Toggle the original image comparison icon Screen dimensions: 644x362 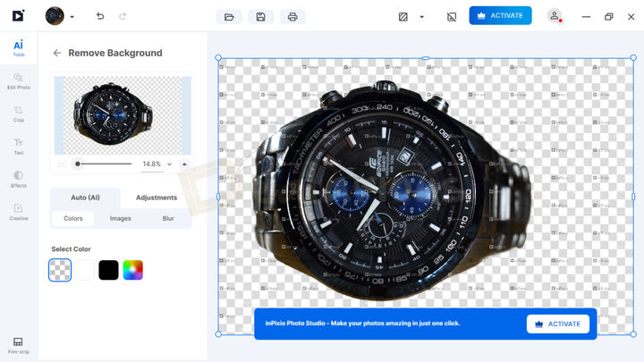452,16
